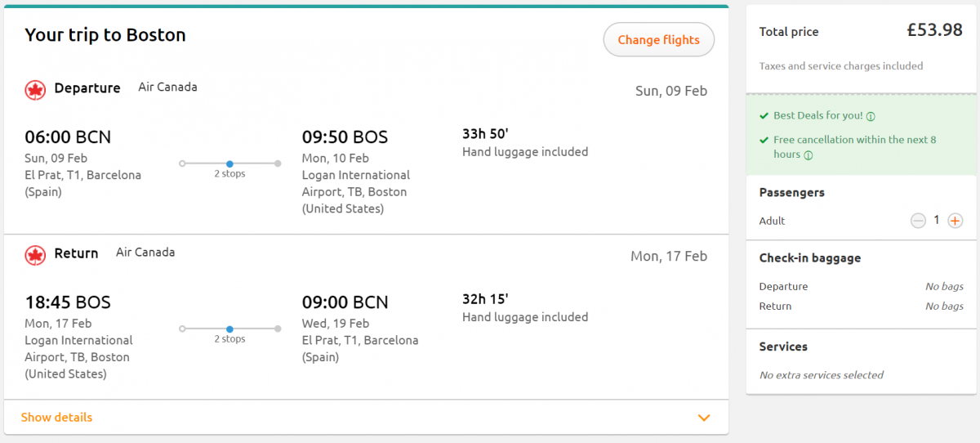
Task: Expand flight details with the orange chevron
Action: [704, 418]
